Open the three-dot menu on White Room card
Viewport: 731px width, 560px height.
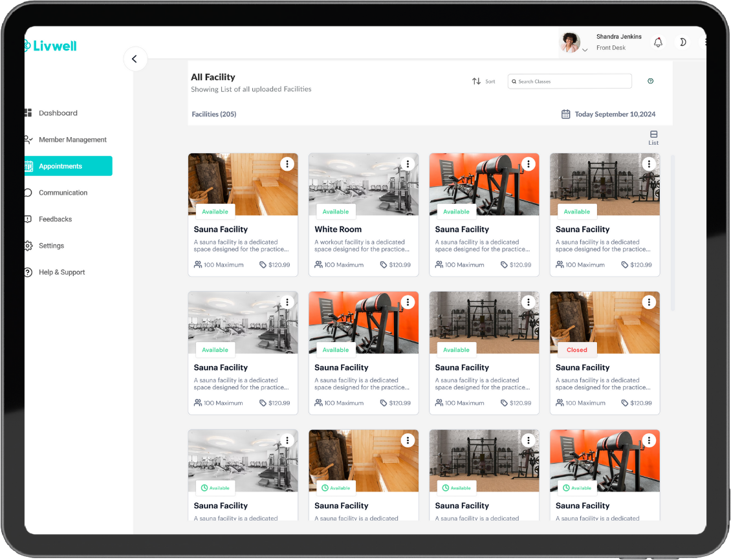(x=408, y=164)
